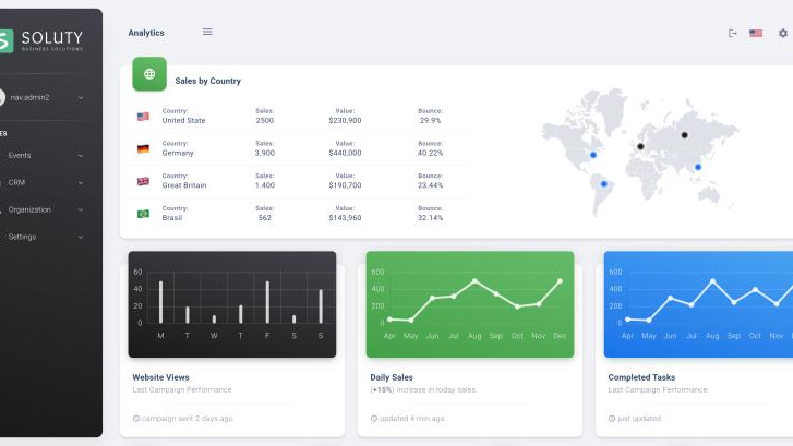Click the $440,000 value cell
Viewport: 793px width, 446px height.
[x=345, y=153]
